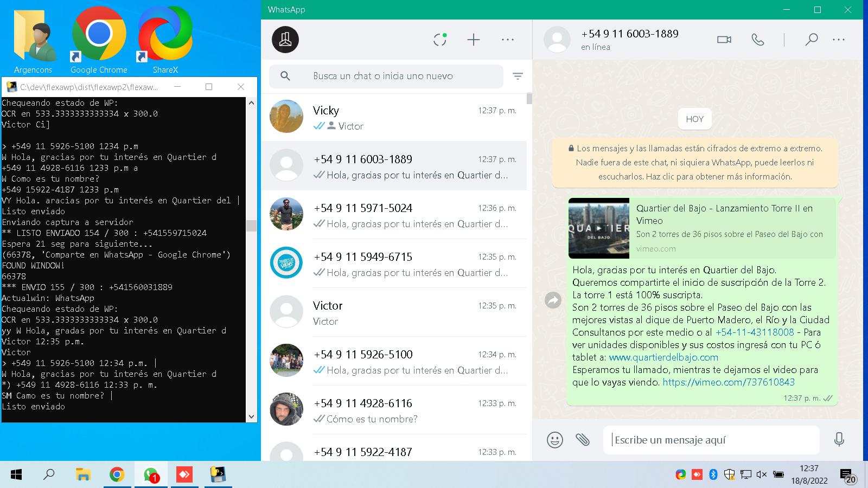Click the contact name +54 9 11 6003-1889 in header
The width and height of the screenshot is (868, 488).
pyautogui.click(x=630, y=34)
